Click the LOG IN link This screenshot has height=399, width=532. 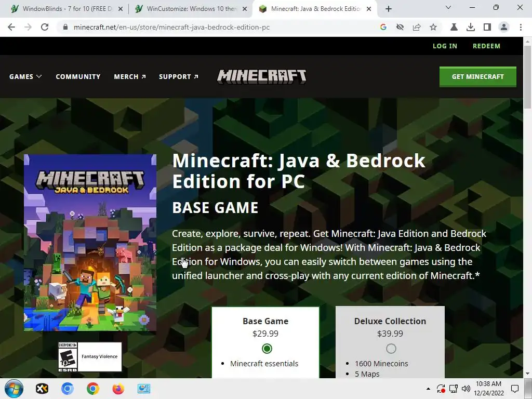[x=445, y=46]
